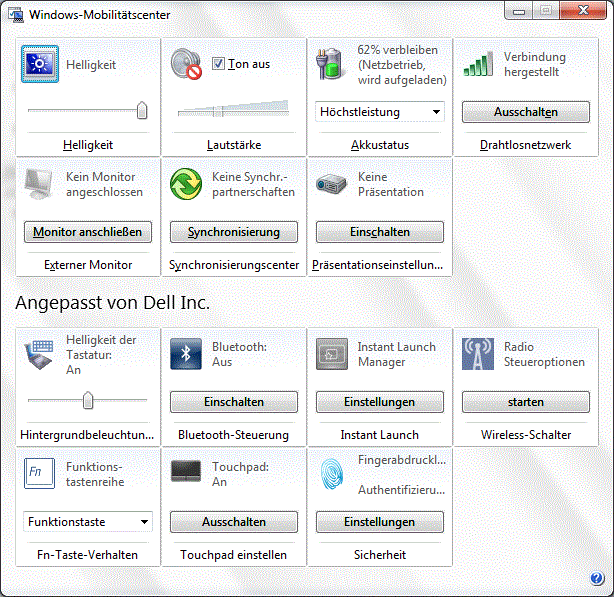This screenshot has height=597, width=614.
Task: Click the projector presentation icon
Action: 331,184
